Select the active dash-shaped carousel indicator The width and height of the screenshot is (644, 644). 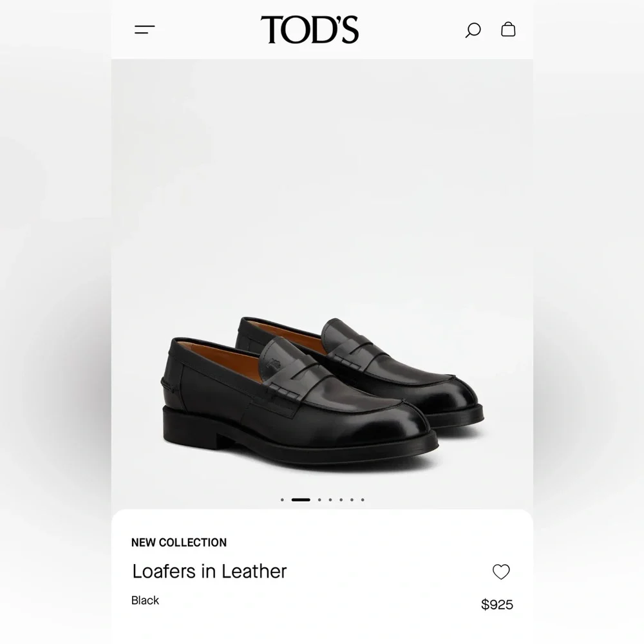tap(301, 500)
